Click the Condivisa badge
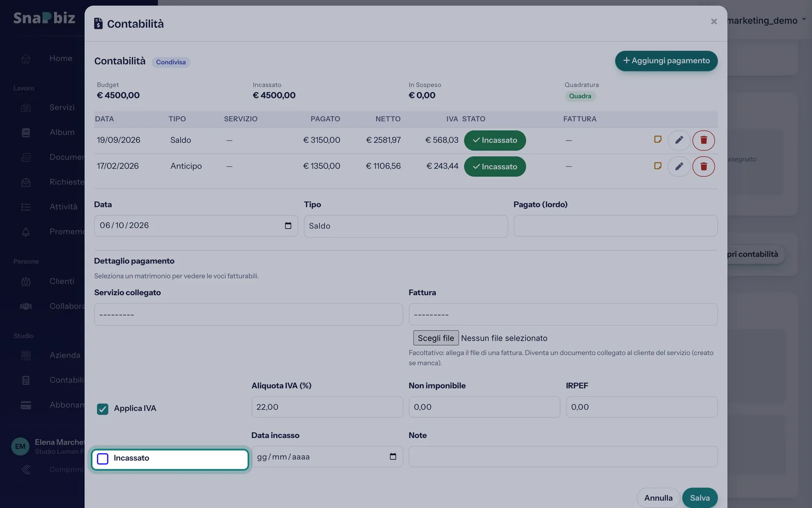Screen dimensions: 812x508 click(x=171, y=62)
